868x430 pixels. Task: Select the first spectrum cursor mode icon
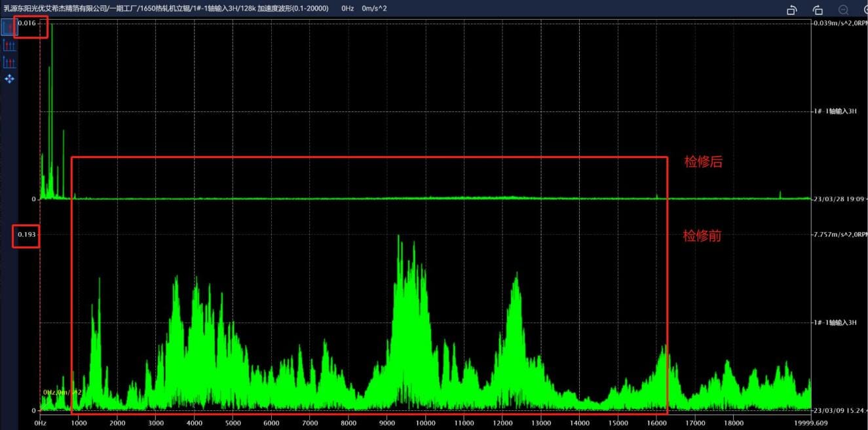pos(9,28)
